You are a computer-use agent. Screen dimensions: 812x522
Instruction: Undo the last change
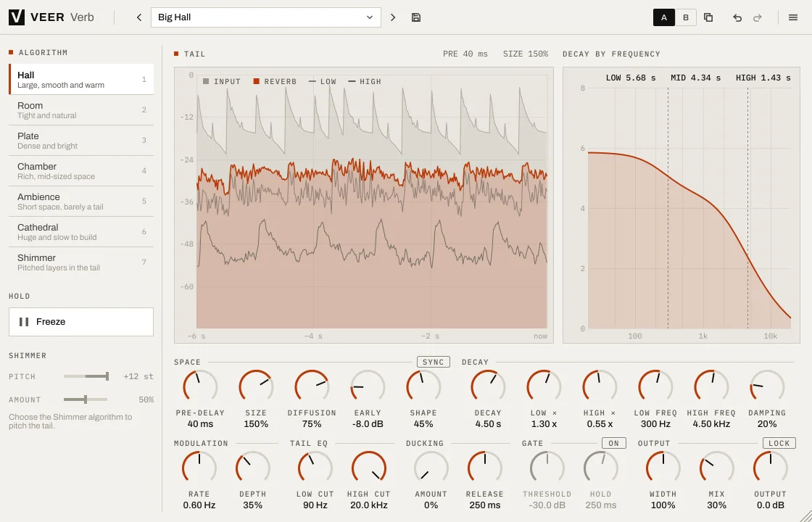(x=737, y=17)
